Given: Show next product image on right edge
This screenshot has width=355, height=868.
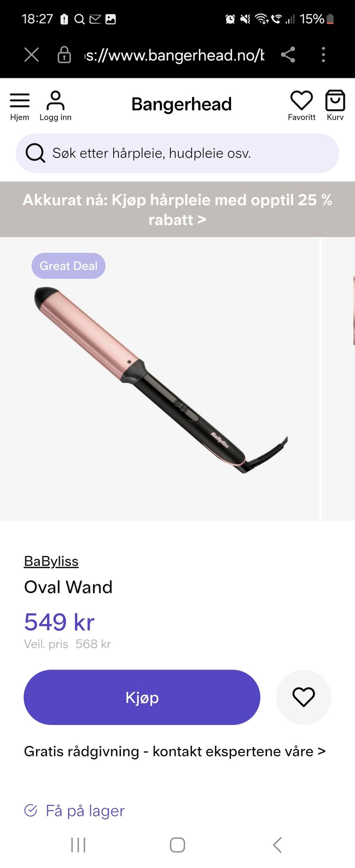Looking at the screenshot, I should 338,379.
